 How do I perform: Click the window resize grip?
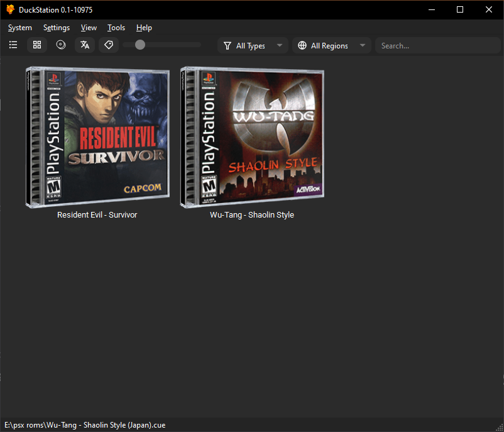(500, 428)
